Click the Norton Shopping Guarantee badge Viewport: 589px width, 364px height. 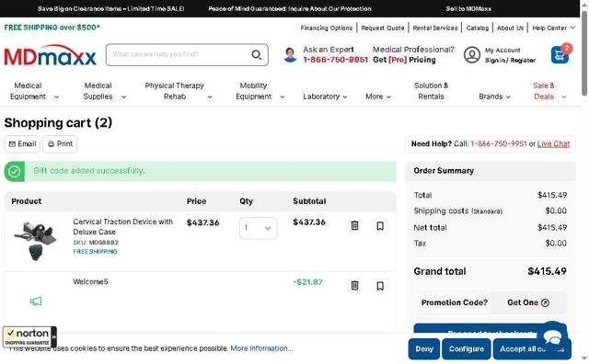(x=29, y=336)
